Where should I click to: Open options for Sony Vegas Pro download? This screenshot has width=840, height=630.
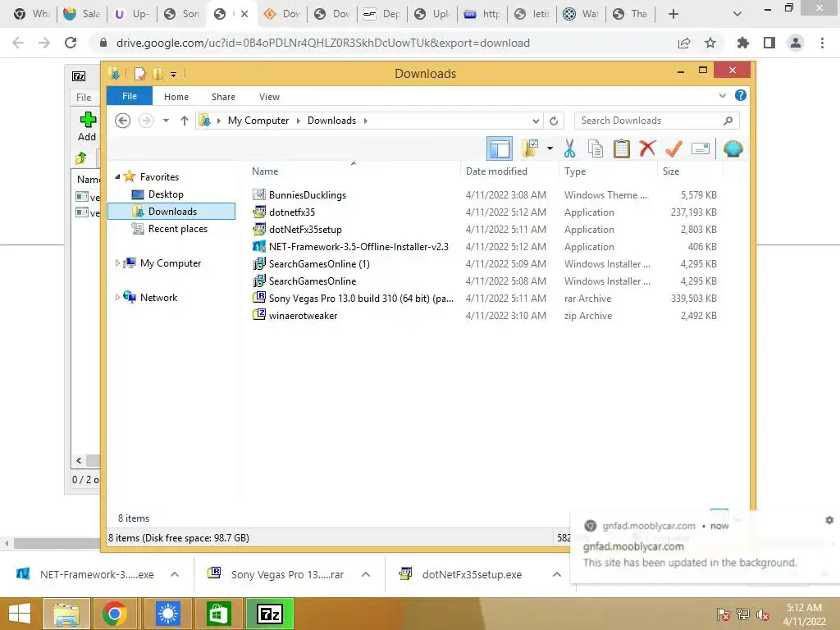click(366, 574)
